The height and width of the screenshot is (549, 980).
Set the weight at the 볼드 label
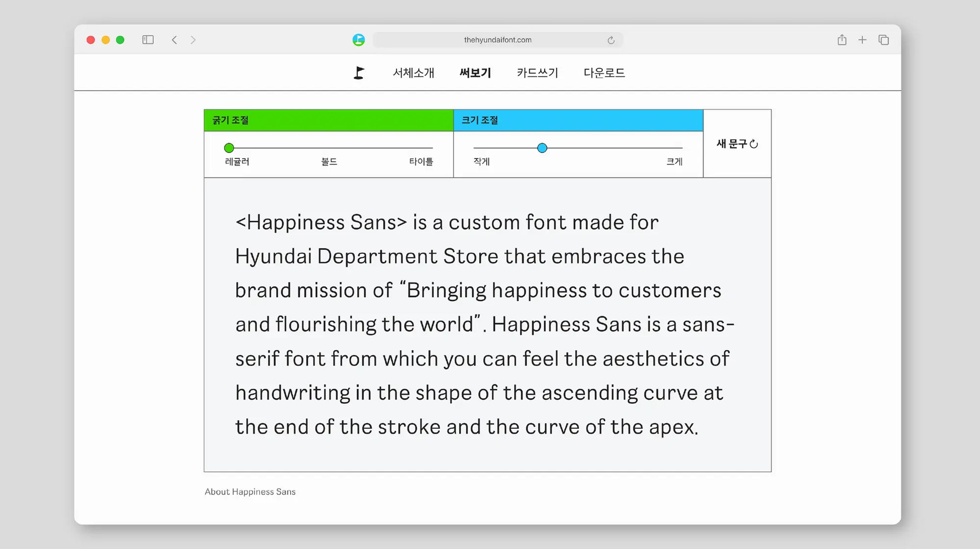[329, 161]
